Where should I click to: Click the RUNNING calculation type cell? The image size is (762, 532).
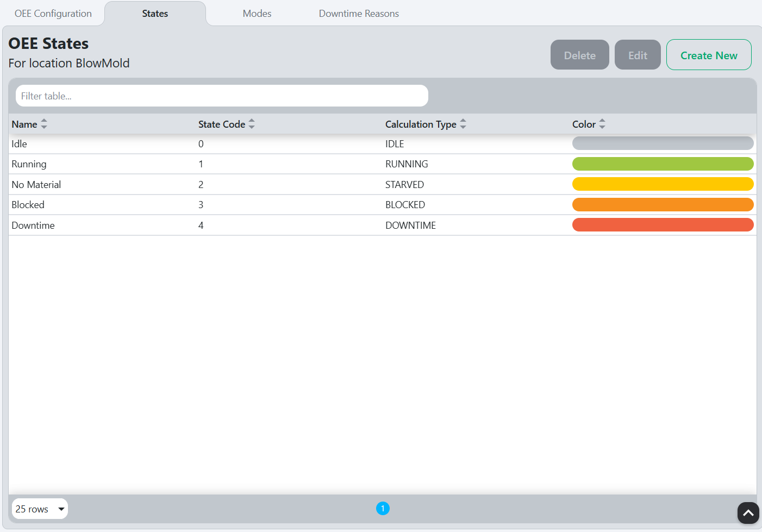407,164
